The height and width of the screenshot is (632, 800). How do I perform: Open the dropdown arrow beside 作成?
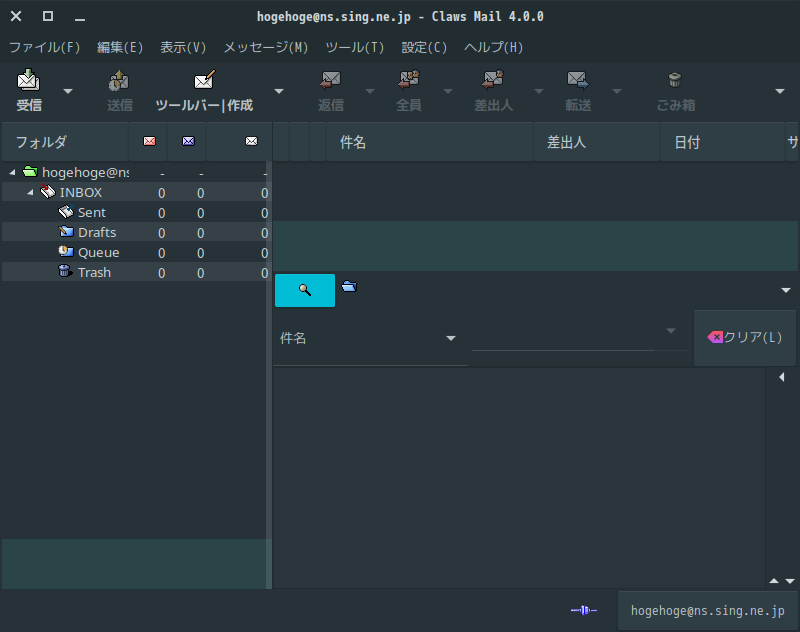pyautogui.click(x=279, y=91)
